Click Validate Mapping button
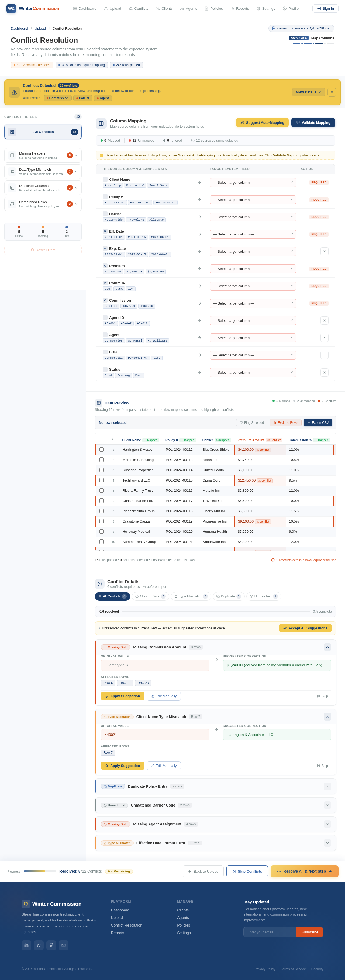Viewport: 345px width, 980px height. click(313, 122)
